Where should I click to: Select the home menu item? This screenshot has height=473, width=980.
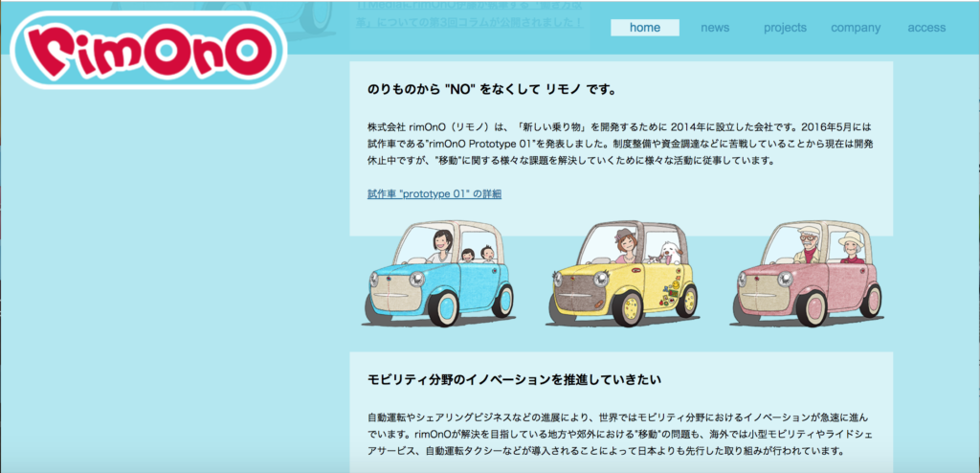tap(645, 28)
